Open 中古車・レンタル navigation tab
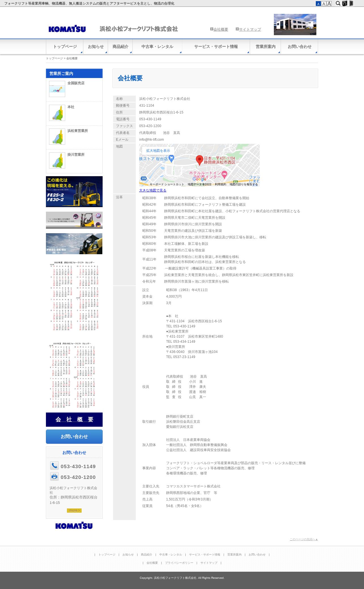364x589 pixels. coord(157,47)
